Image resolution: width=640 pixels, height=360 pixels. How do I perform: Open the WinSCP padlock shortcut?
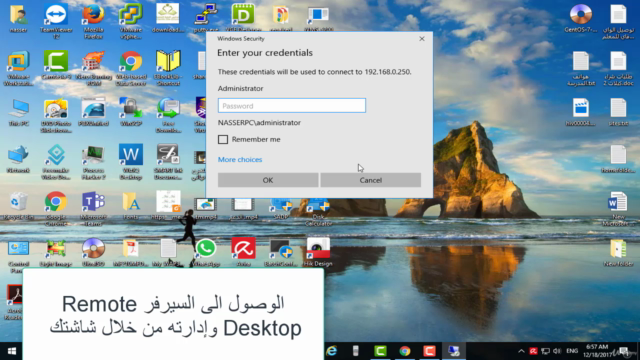pos(131,112)
